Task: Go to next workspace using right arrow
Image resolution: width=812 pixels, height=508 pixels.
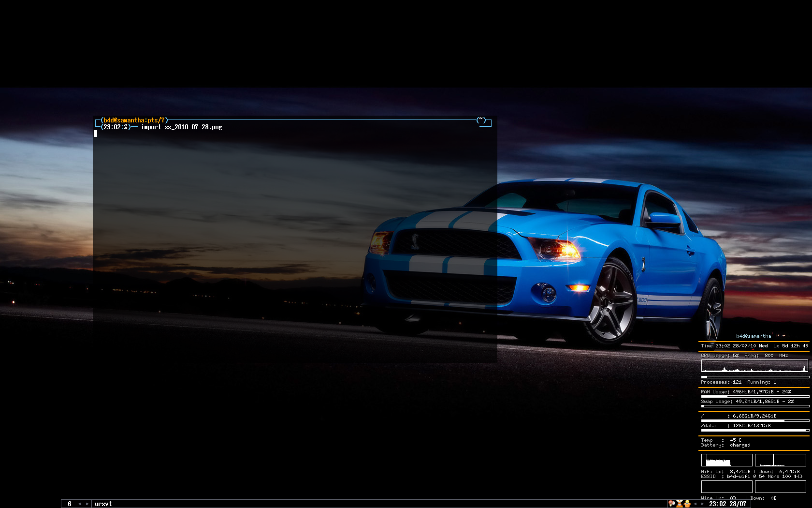Action: 87,504
